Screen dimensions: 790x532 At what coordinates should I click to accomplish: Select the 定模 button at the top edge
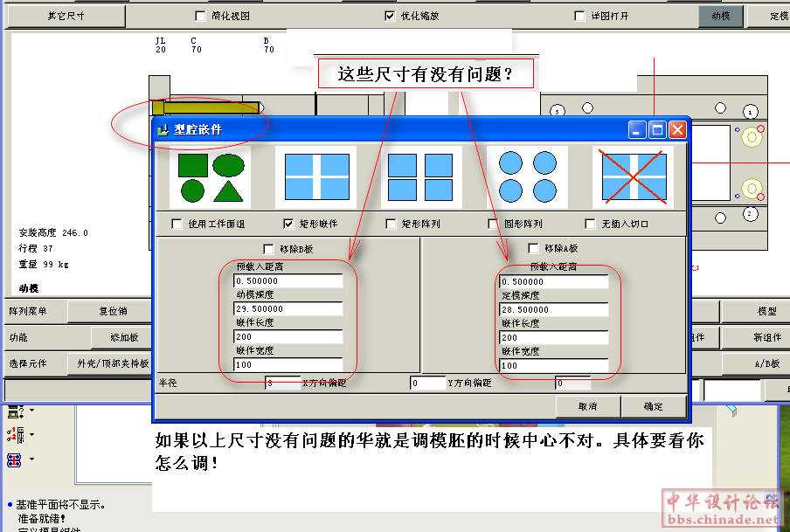(771, 16)
